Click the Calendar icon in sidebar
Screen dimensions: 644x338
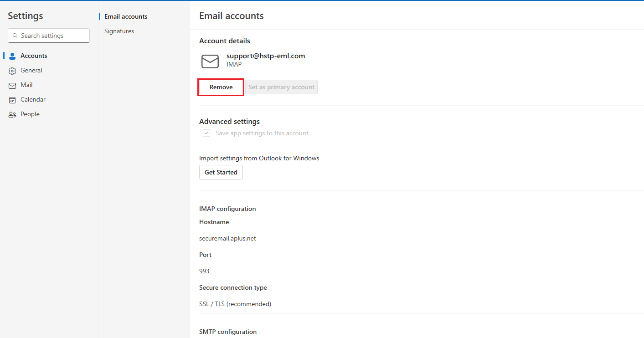tap(12, 100)
